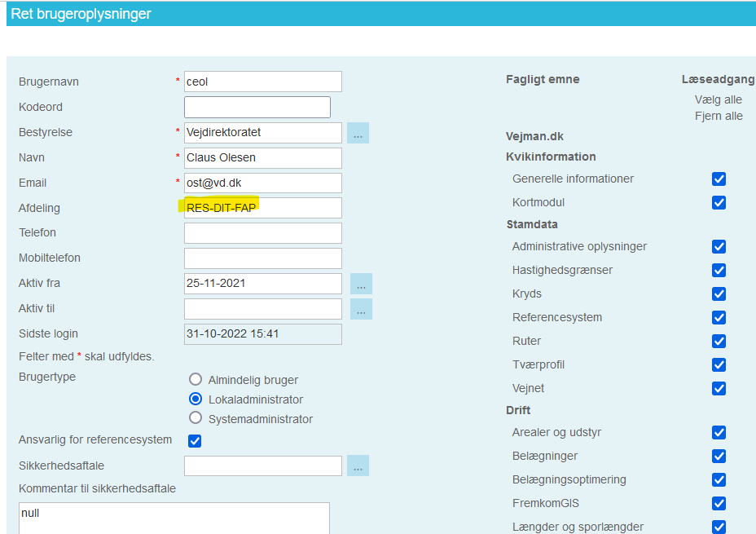
Task: Disable Belægningsoptimering read access
Action: pyautogui.click(x=719, y=480)
